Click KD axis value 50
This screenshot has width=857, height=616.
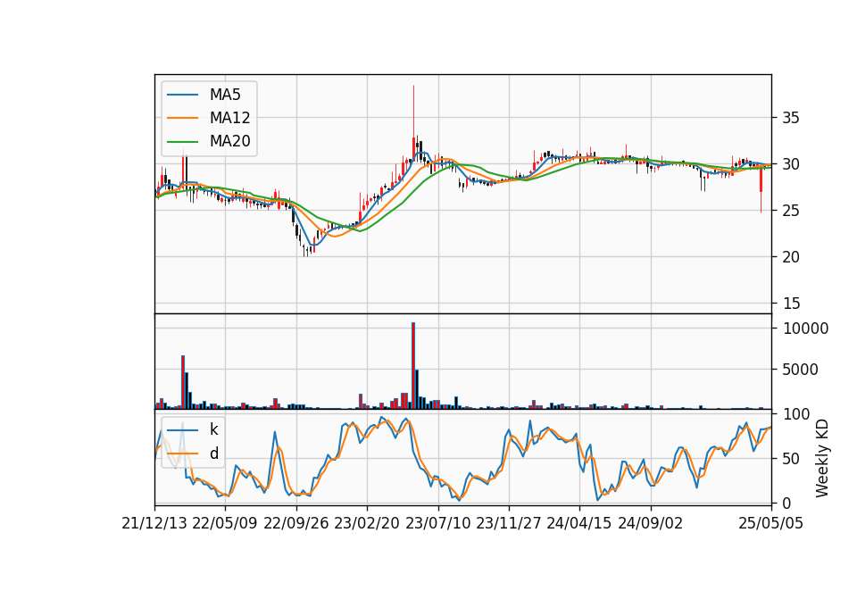pyautogui.click(x=792, y=459)
